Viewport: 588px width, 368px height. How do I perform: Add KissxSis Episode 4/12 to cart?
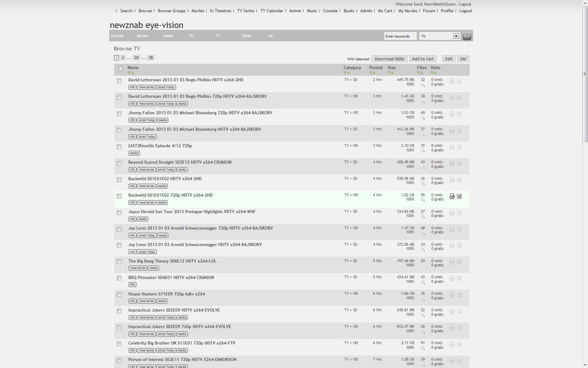pos(459,147)
